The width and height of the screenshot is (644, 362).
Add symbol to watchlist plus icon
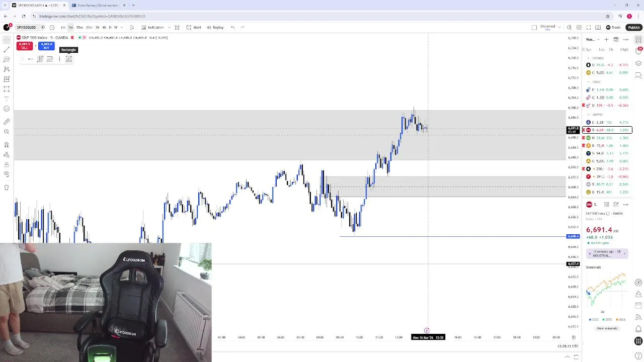[607, 39]
